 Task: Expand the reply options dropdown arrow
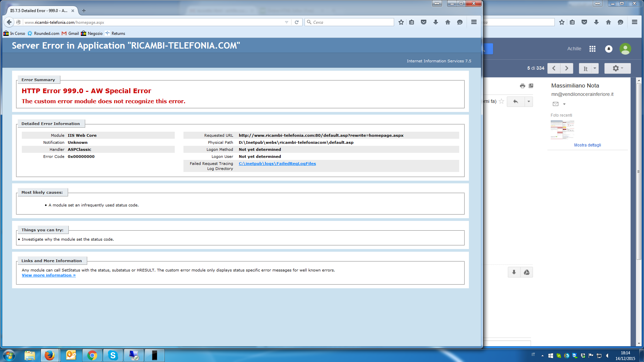(x=529, y=102)
